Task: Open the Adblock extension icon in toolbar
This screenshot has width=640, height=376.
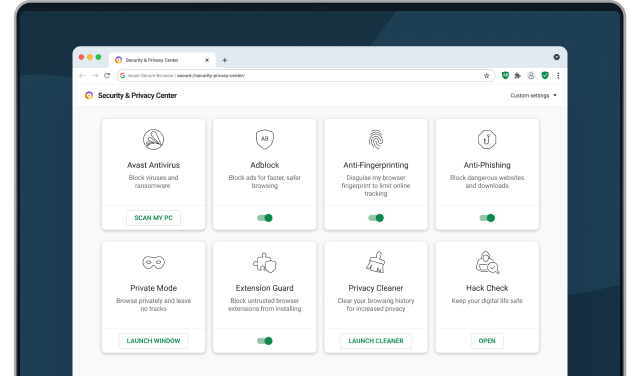Action: click(x=505, y=75)
